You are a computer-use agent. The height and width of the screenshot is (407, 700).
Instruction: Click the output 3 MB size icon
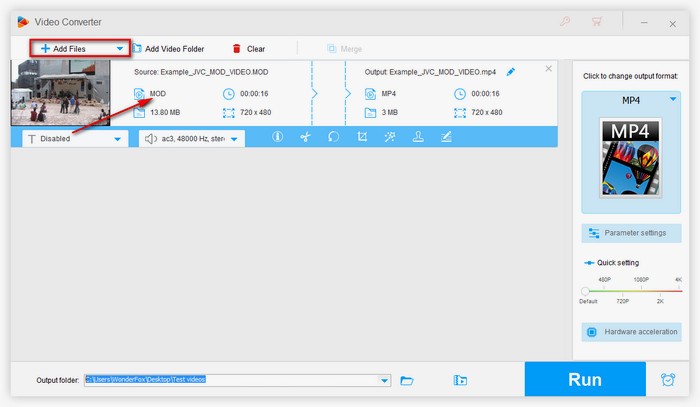371,112
